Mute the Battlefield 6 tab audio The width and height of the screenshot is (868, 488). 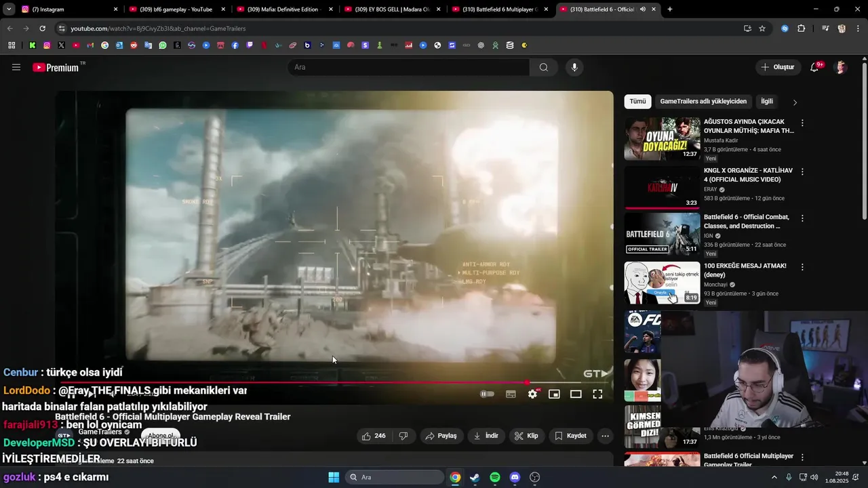(642, 9)
